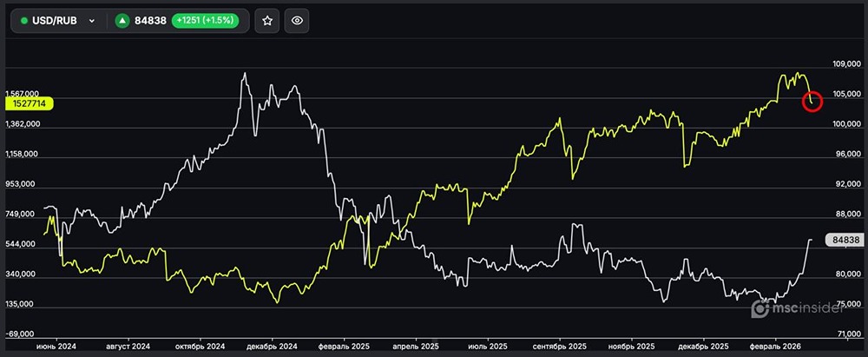Click the favorite star icon
This screenshot has width=868, height=357.
267,21
